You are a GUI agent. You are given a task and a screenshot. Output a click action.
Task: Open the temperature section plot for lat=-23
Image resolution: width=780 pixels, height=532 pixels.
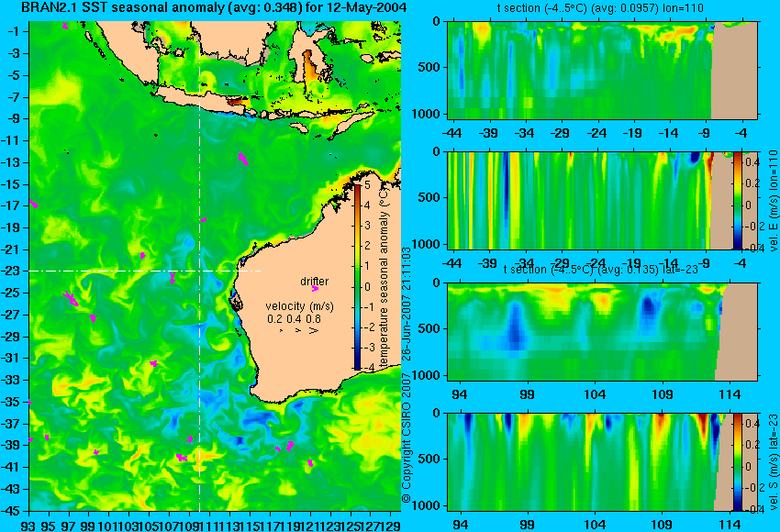click(602, 332)
